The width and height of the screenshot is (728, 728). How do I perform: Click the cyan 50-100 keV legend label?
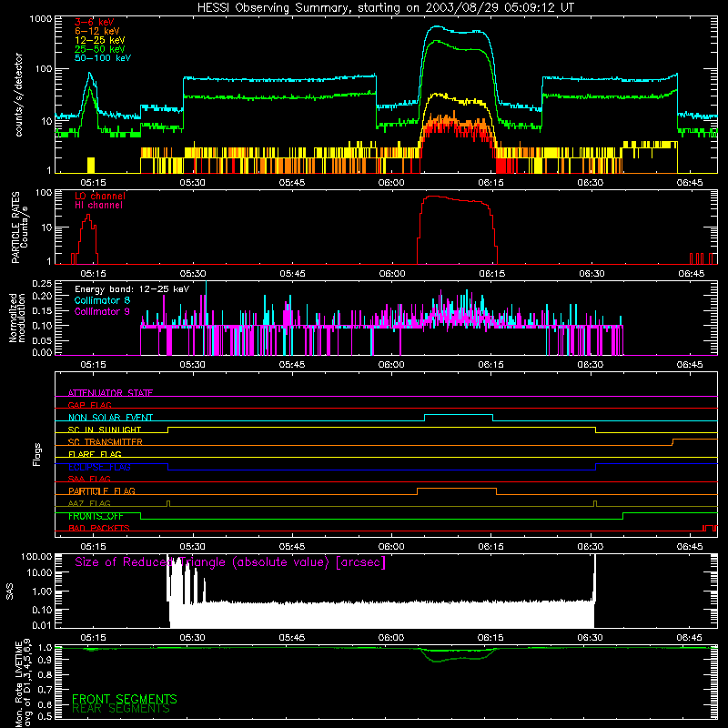[103, 58]
